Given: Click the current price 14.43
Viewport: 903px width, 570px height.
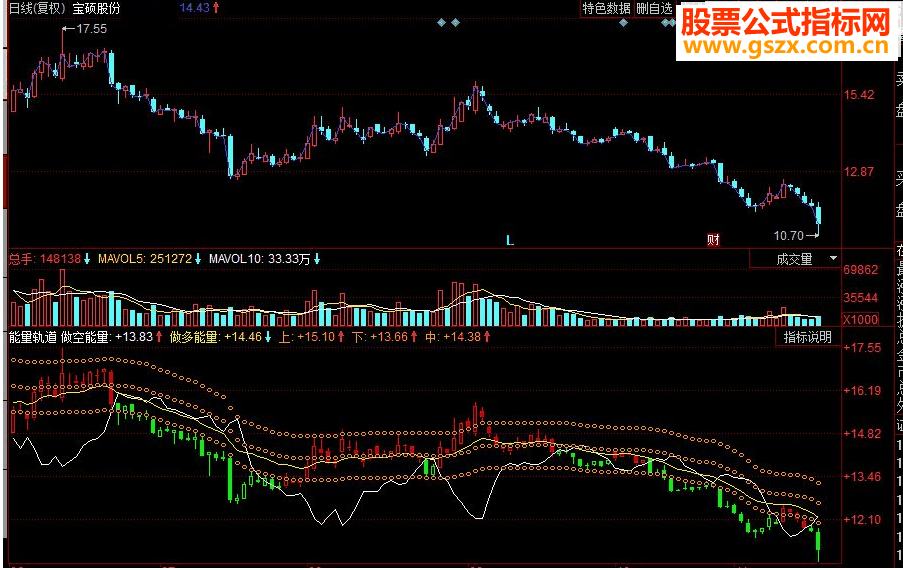Looking at the screenshot, I should (x=195, y=8).
